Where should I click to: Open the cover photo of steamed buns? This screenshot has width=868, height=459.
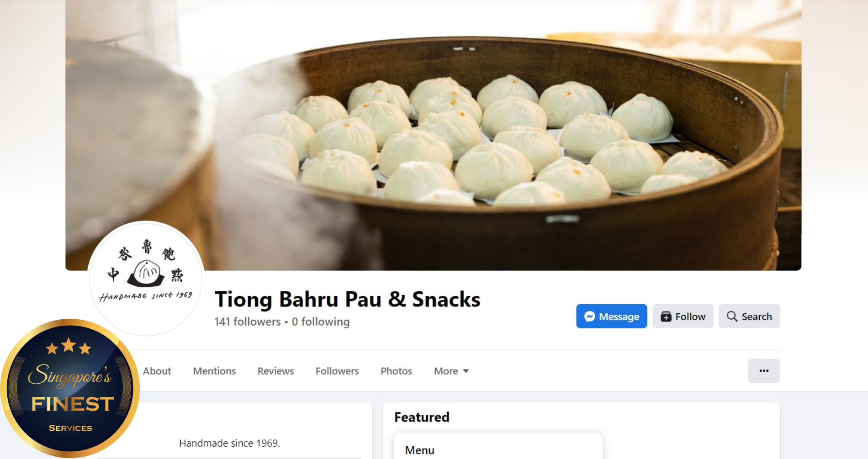tap(433, 135)
